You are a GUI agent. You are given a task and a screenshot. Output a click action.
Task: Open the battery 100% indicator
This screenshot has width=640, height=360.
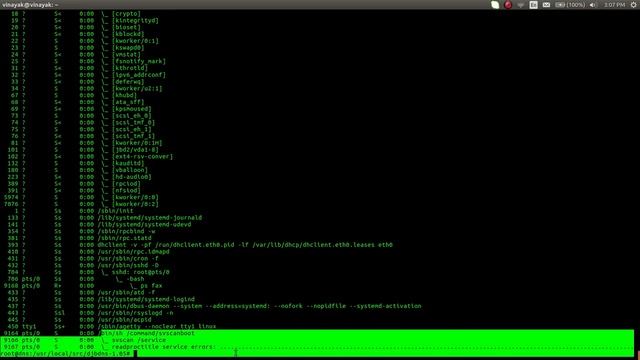(570, 5)
